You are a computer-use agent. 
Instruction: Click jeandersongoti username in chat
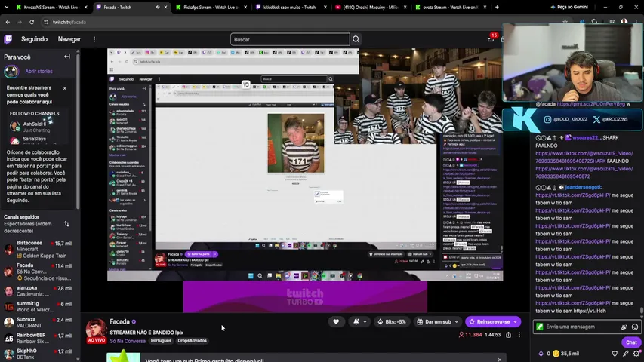pos(582,187)
